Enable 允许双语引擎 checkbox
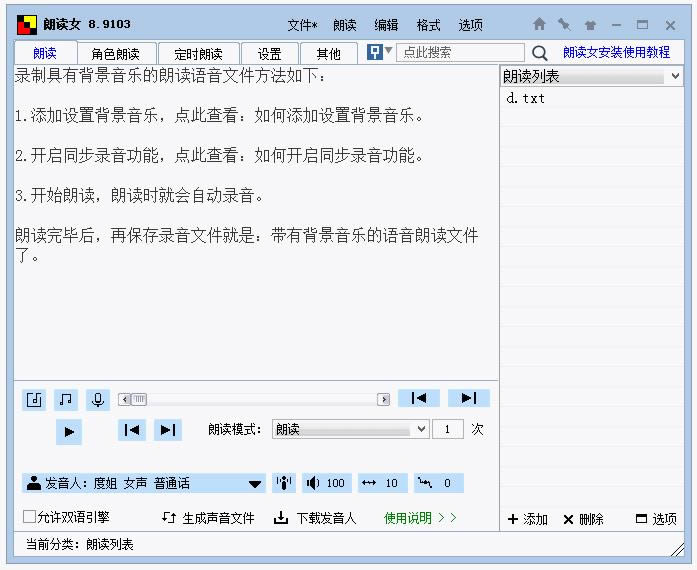 click(29, 517)
